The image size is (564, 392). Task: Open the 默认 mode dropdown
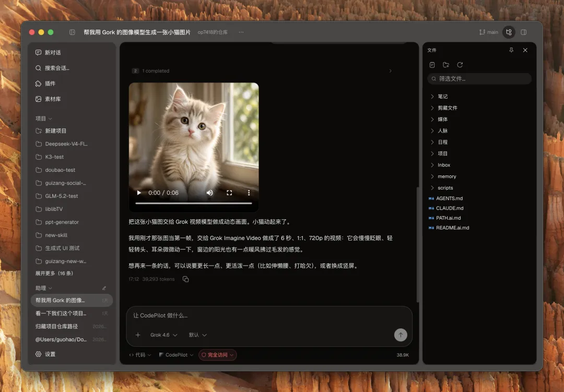tap(197, 335)
